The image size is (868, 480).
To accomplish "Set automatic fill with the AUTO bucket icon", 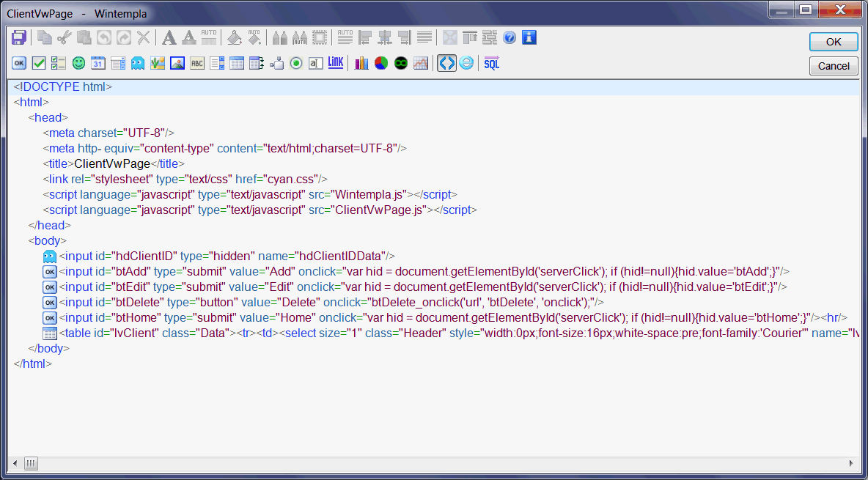I will tap(254, 37).
